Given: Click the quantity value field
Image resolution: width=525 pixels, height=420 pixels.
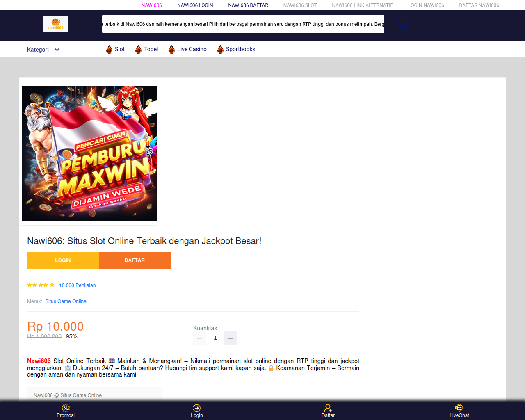Looking at the screenshot, I should click(x=215, y=338).
